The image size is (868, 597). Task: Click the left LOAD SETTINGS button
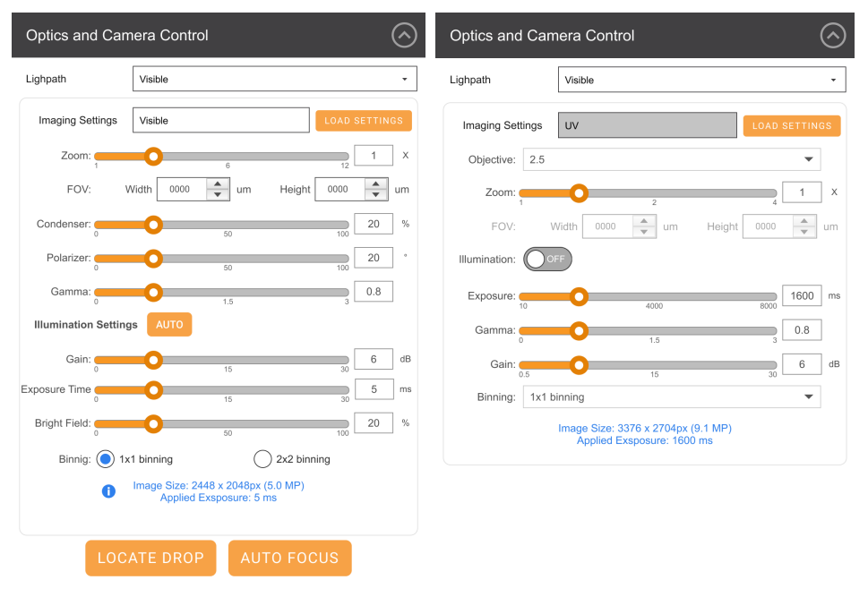[363, 121]
